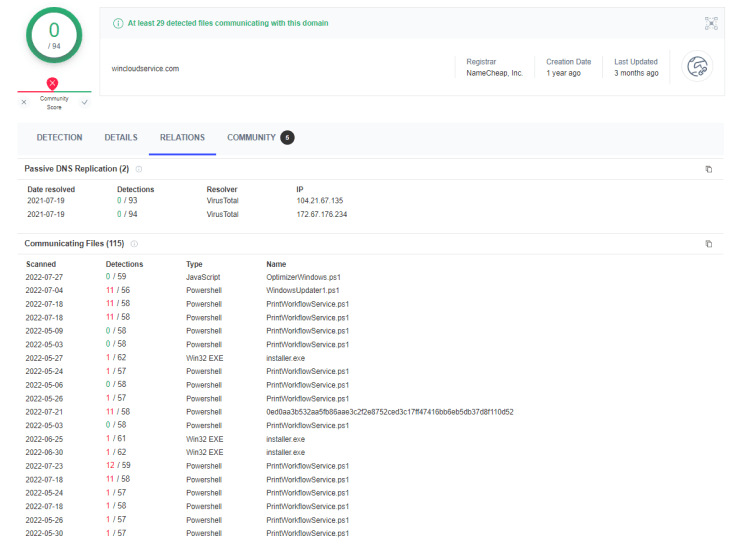The height and width of the screenshot is (538, 745).
Task: Switch to the Details tab
Action: click(x=121, y=138)
